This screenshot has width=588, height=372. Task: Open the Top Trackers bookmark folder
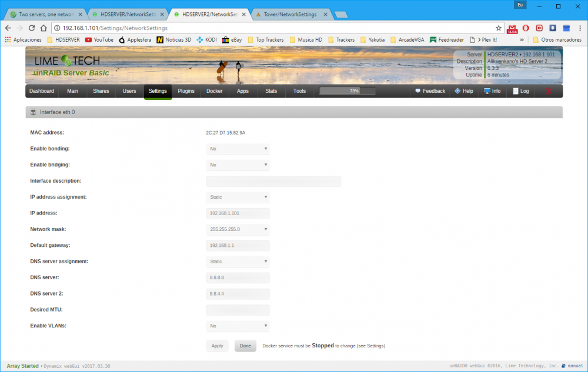point(266,40)
